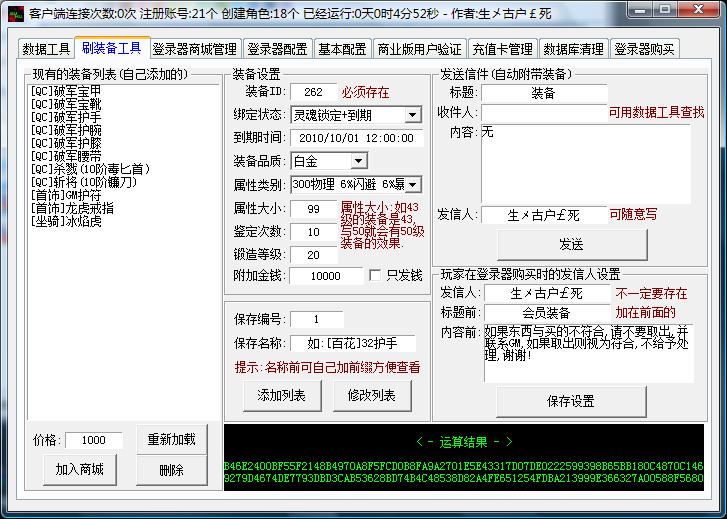727x519 pixels.
Task: Open the 属性类别 combo box
Action: pyautogui.click(x=413, y=184)
